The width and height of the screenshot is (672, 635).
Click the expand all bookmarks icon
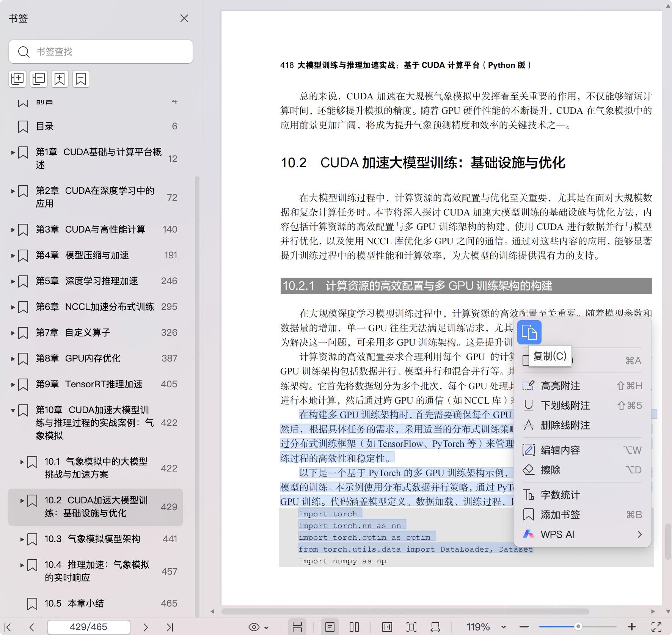click(x=17, y=79)
